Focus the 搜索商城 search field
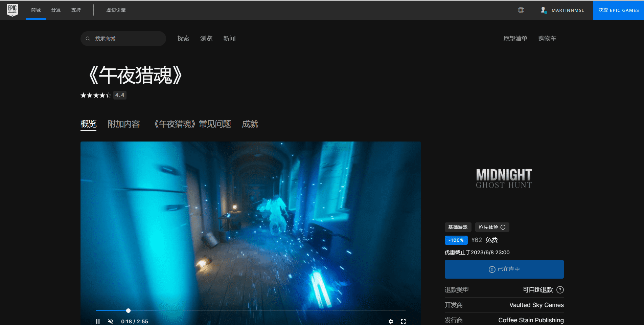This screenshot has height=325, width=644. 123,39
